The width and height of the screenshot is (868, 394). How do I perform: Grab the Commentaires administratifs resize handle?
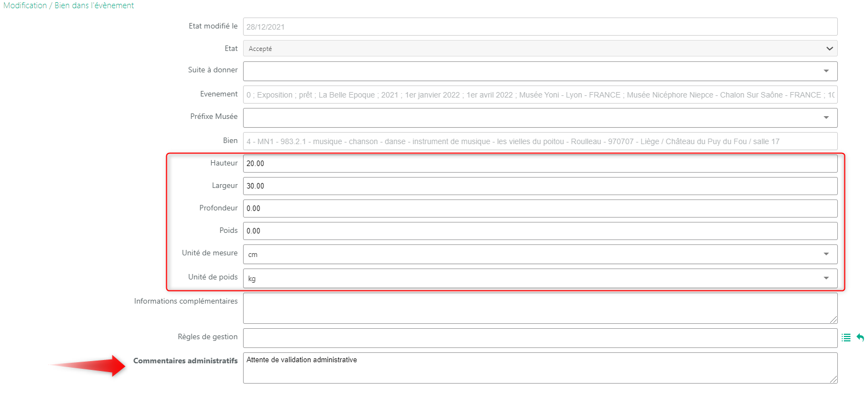tap(833, 379)
